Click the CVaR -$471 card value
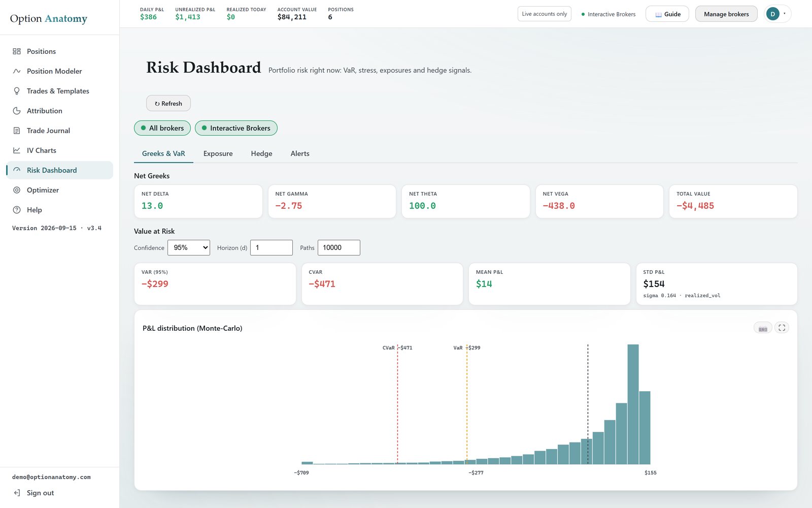812x508 pixels. pyautogui.click(x=322, y=284)
